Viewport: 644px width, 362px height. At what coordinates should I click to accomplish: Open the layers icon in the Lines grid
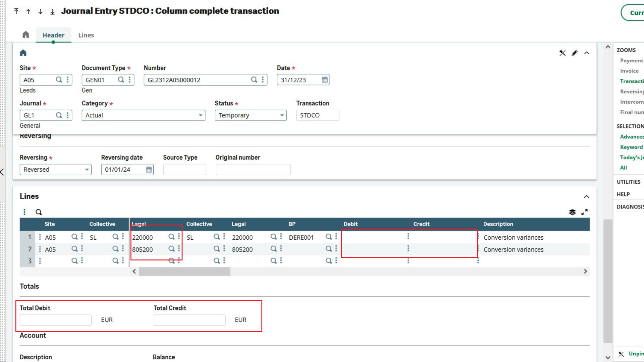point(572,212)
